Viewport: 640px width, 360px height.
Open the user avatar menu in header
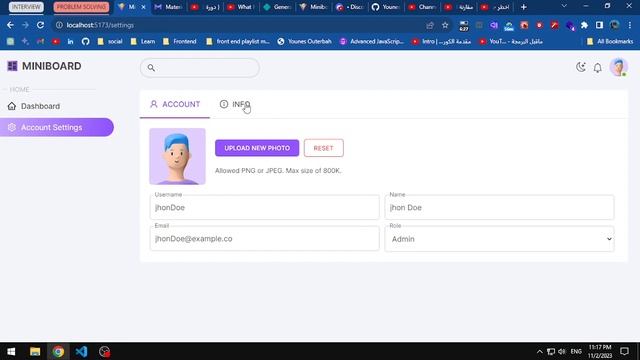tap(619, 67)
